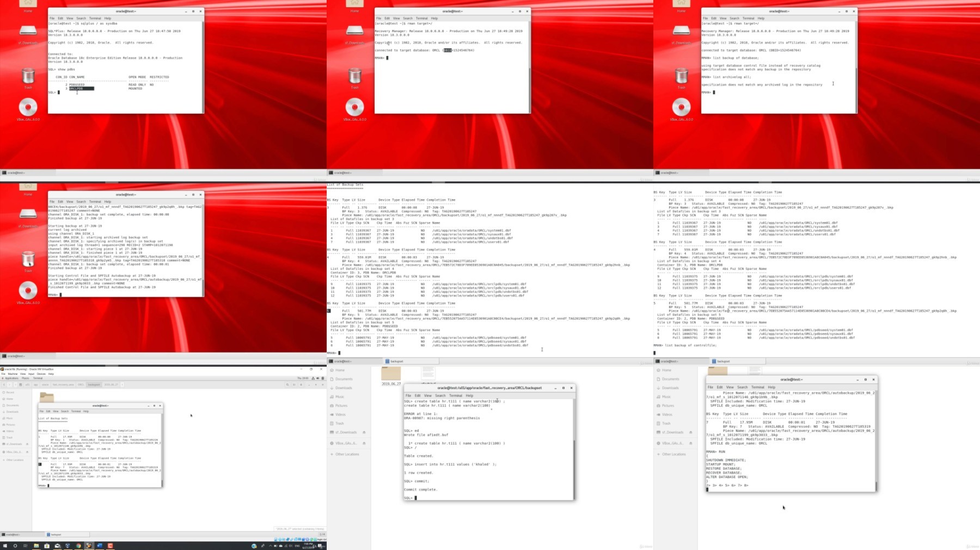Open the Mail app on the Windows taskbar

[57, 546]
